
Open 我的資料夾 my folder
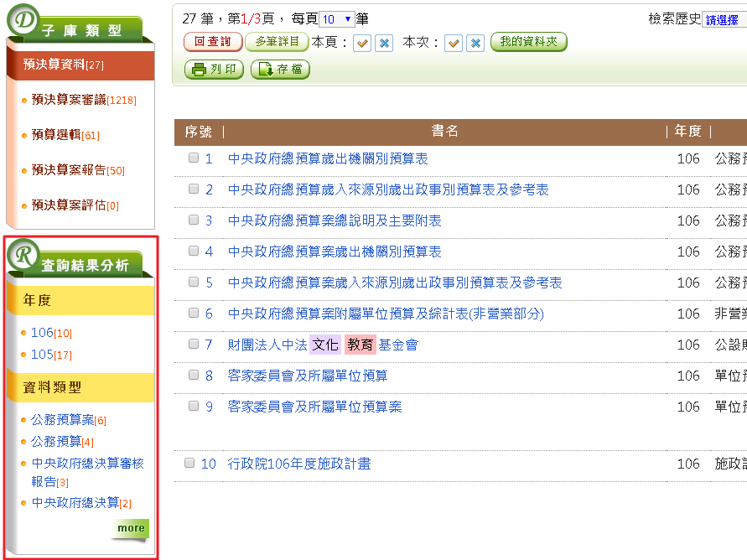(x=528, y=42)
